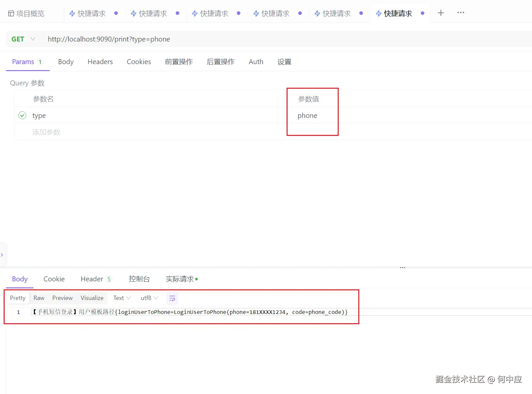532x394 pixels.
Task: Click unsaved-changes dot on second 快捷请求 tab
Action: click(x=177, y=13)
